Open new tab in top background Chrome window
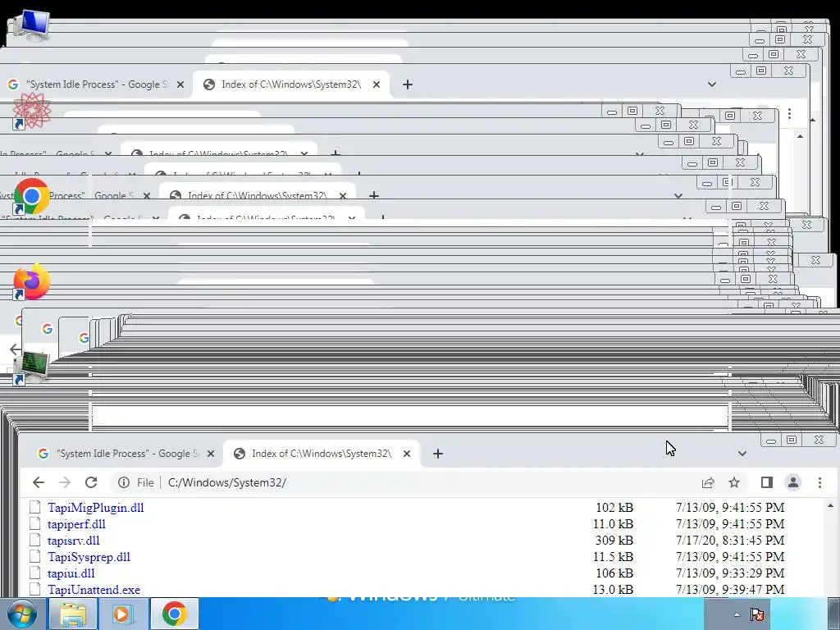 [407, 84]
